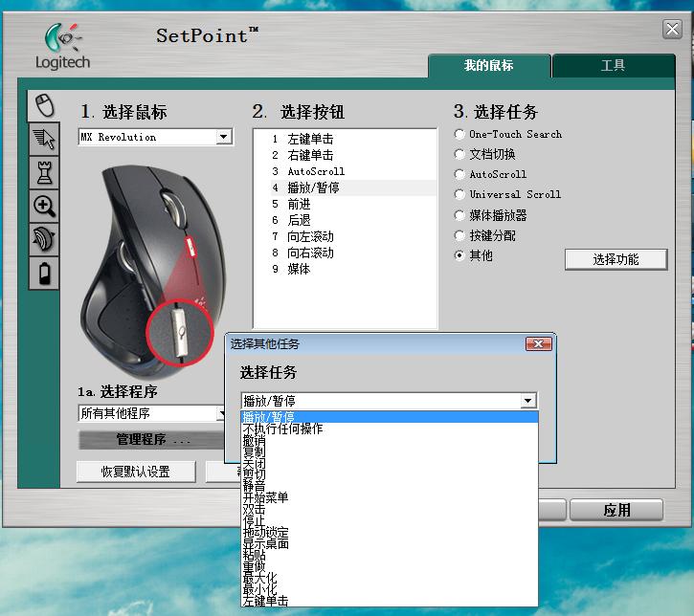Choose 复制 in the dropdown list
The image size is (694, 616).
(390, 451)
